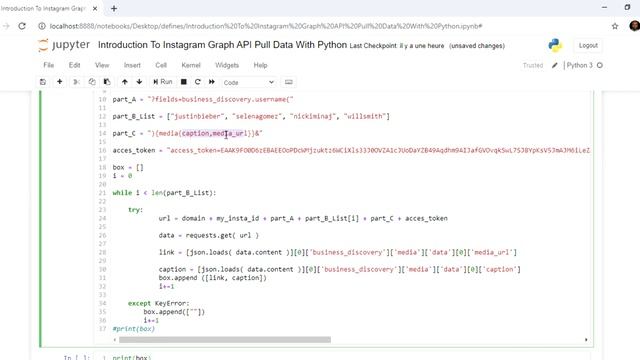
Task: Open the File menu
Action: pos(49,65)
